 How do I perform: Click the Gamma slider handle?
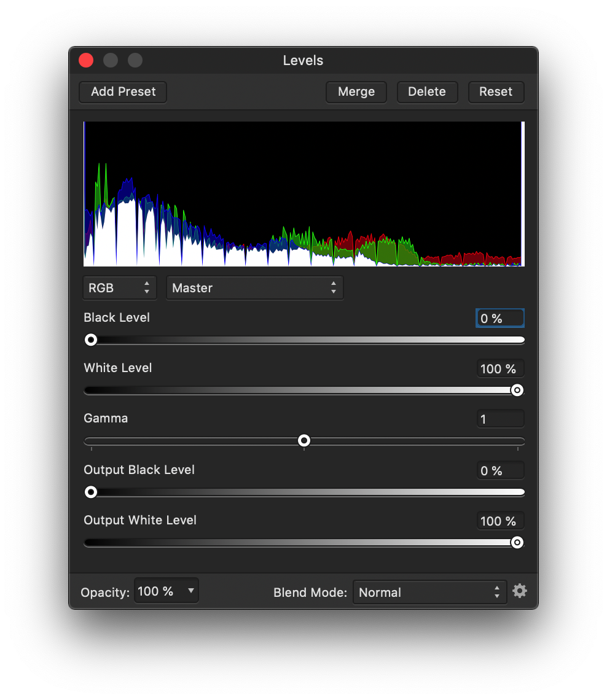click(304, 440)
